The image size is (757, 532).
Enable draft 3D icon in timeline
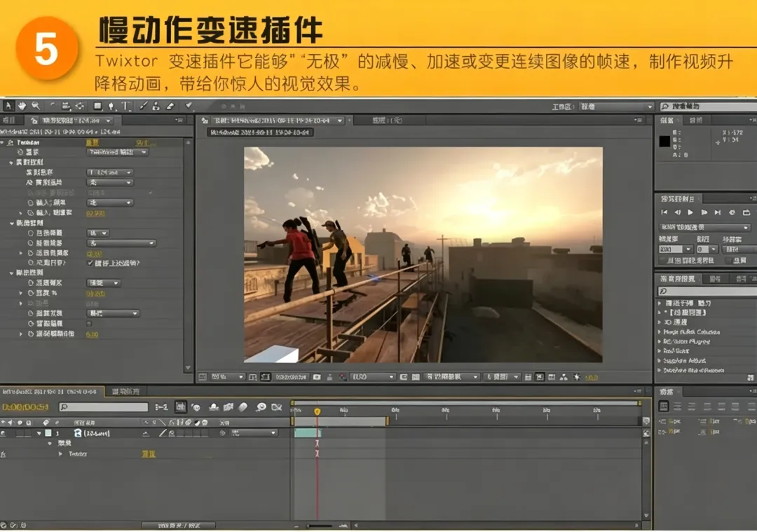pos(196,407)
